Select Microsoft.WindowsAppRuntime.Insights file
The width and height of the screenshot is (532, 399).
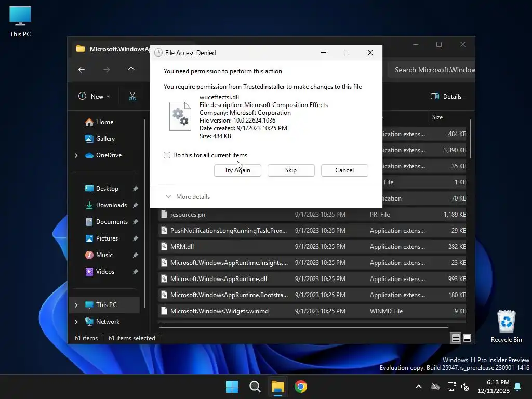click(312, 263)
